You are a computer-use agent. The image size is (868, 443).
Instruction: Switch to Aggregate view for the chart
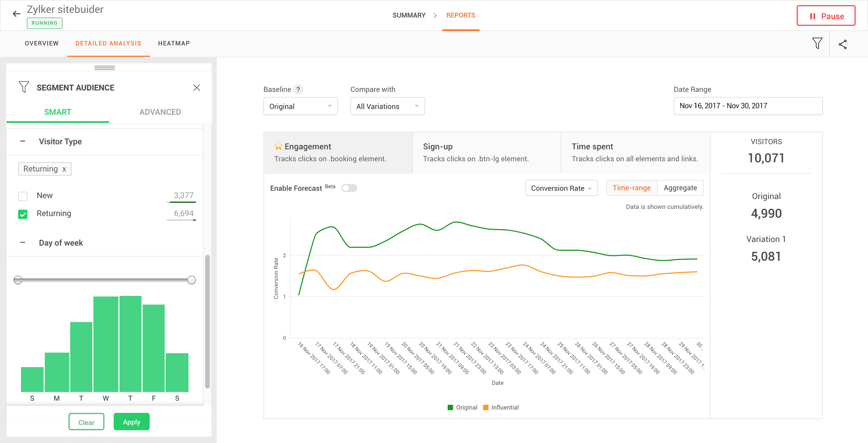click(x=680, y=188)
